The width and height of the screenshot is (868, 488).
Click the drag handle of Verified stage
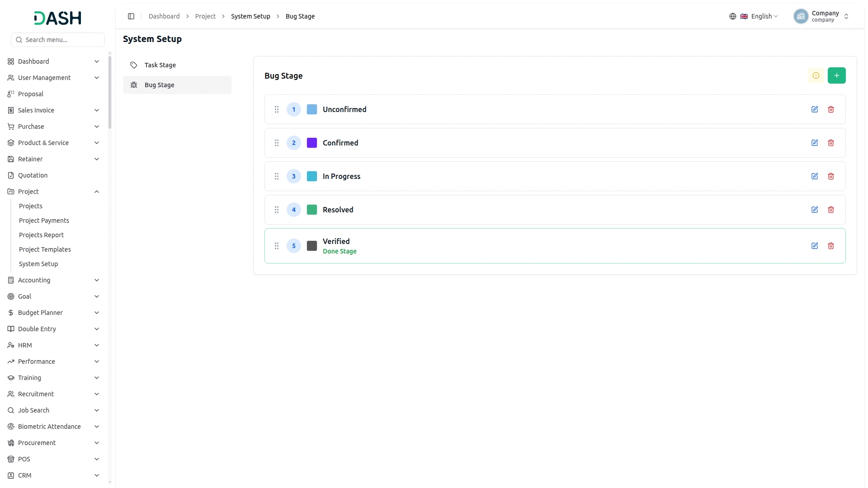coord(277,246)
